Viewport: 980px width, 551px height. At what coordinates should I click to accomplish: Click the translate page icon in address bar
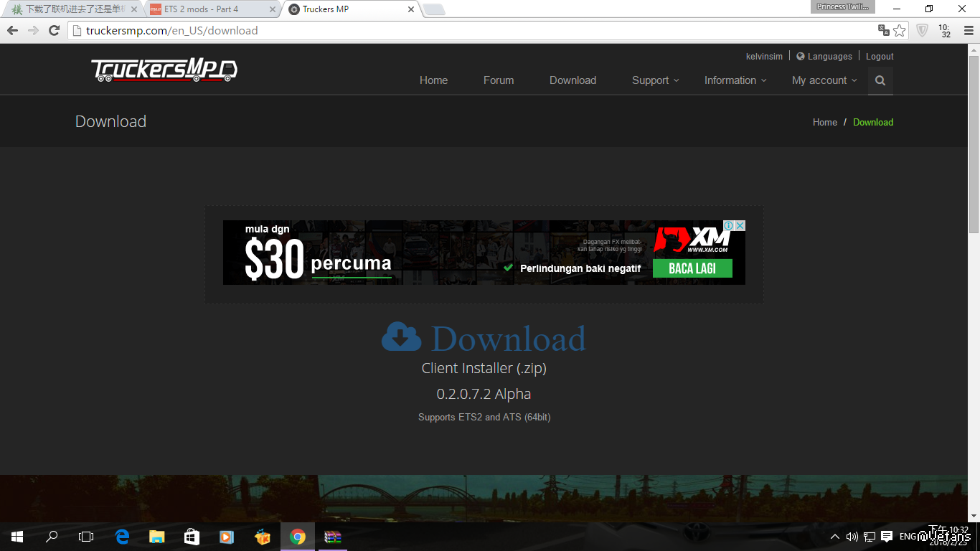click(884, 30)
